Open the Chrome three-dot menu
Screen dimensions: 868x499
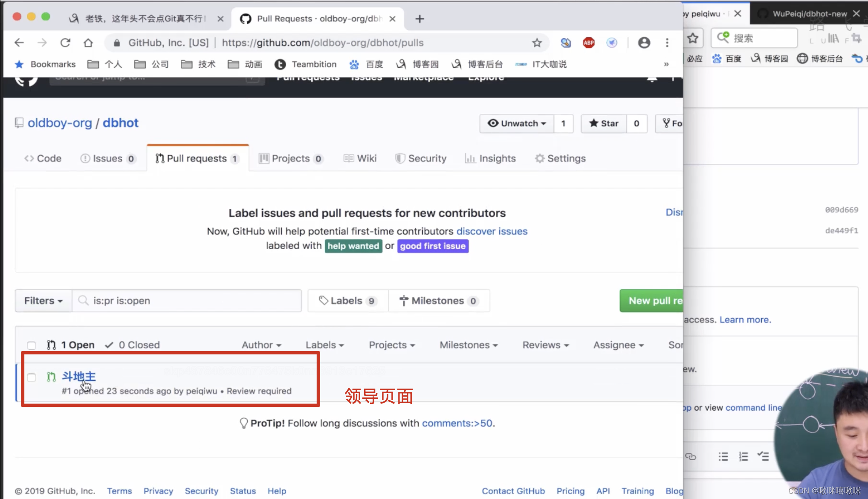pos(667,43)
